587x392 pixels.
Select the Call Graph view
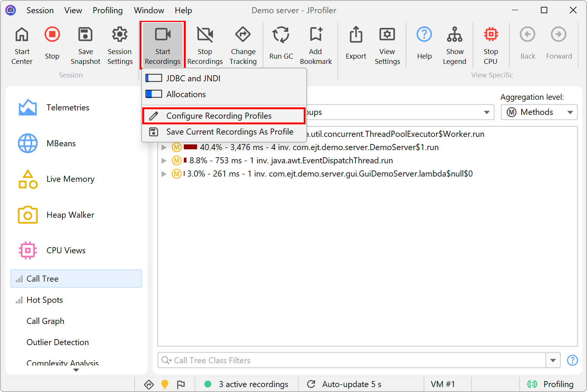point(76,321)
